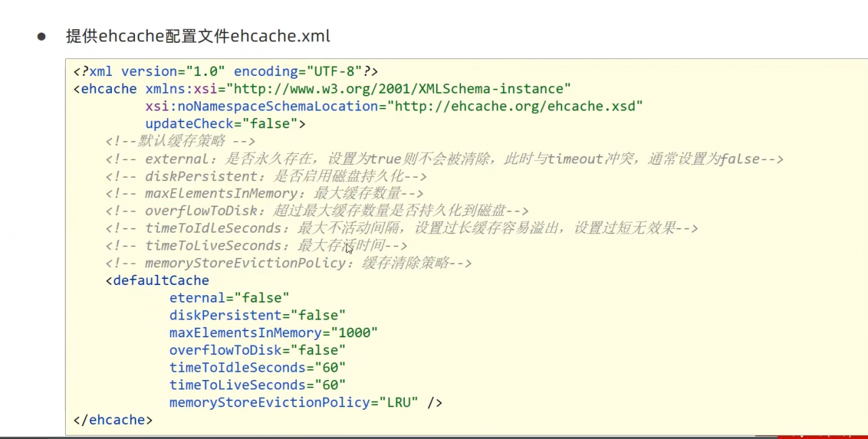
Task: Click the updateCheck="false" line
Action: coord(225,124)
